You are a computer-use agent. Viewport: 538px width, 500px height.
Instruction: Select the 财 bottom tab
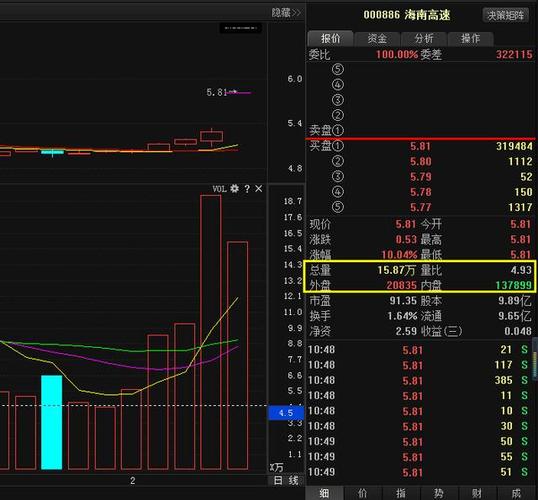(477, 493)
